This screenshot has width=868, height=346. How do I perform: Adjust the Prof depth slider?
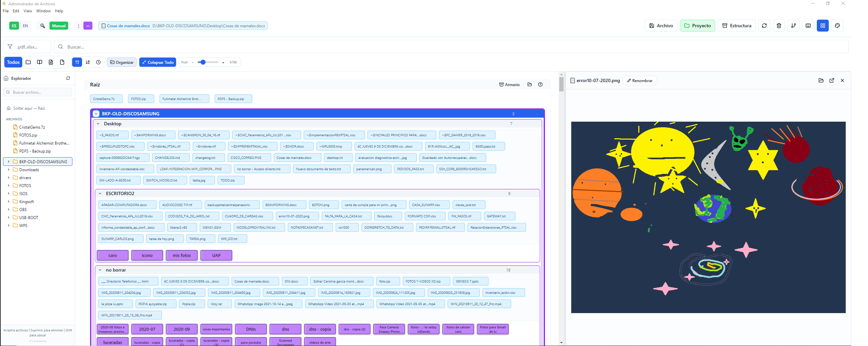[203, 62]
